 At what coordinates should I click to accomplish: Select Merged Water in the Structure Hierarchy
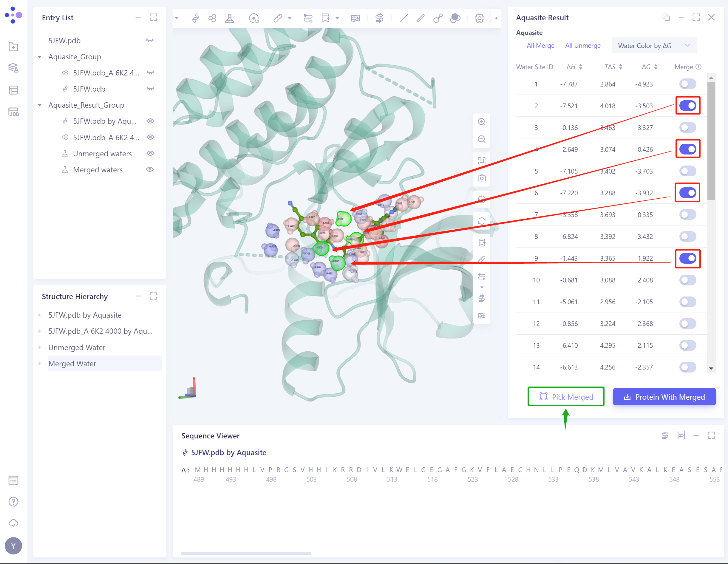[72, 363]
